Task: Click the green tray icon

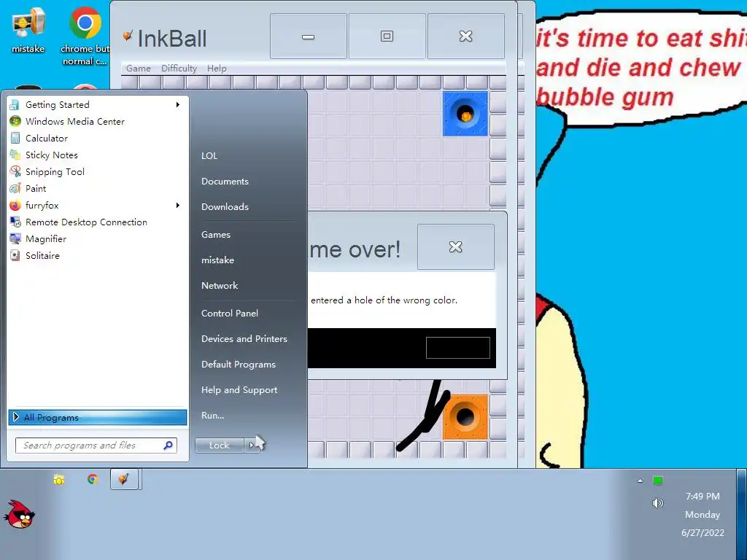Action: pos(658,480)
